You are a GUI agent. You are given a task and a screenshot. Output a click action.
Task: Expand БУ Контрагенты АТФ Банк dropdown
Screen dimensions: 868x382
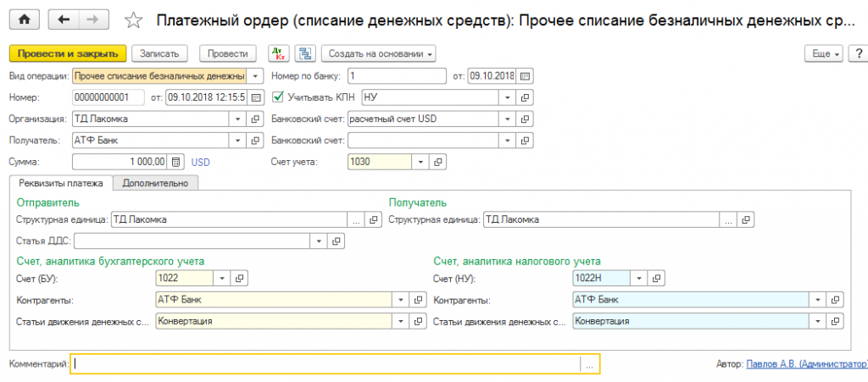pyautogui.click(x=401, y=300)
